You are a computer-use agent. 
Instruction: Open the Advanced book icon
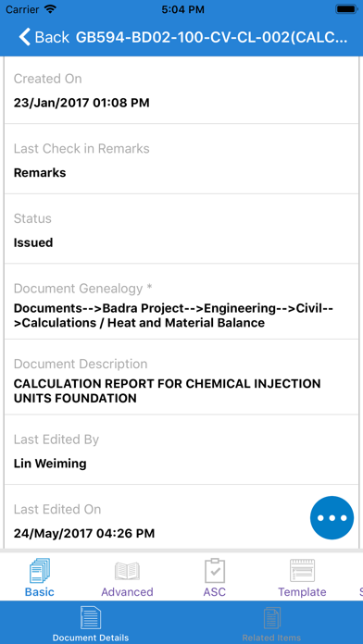[127, 571]
